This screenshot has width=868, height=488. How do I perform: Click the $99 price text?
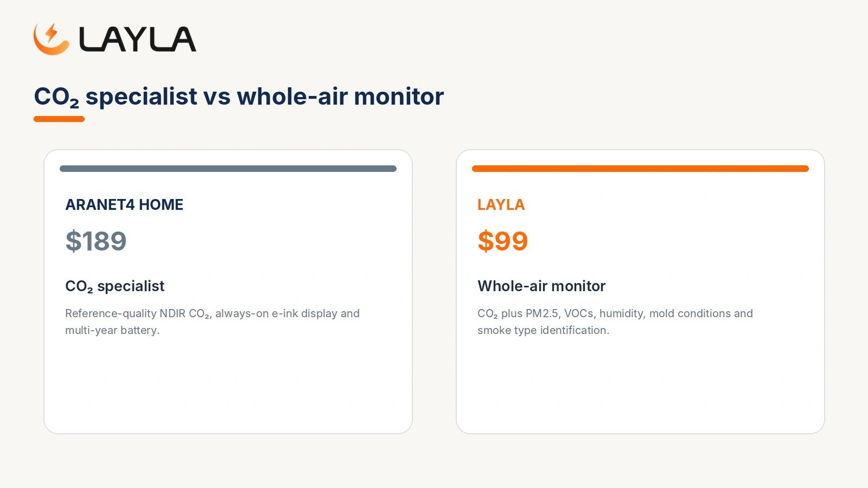pos(503,241)
